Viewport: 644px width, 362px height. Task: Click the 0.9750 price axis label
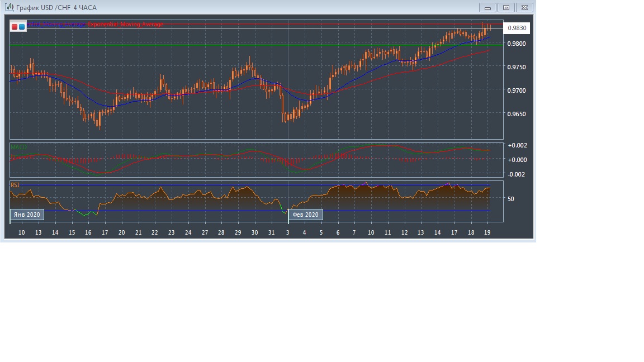pos(517,67)
